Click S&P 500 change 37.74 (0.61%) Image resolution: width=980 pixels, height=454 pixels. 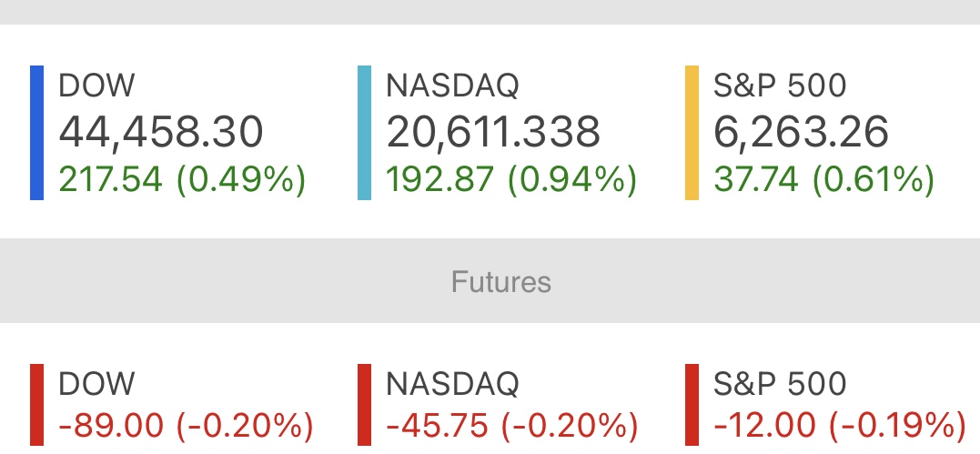[x=823, y=179]
